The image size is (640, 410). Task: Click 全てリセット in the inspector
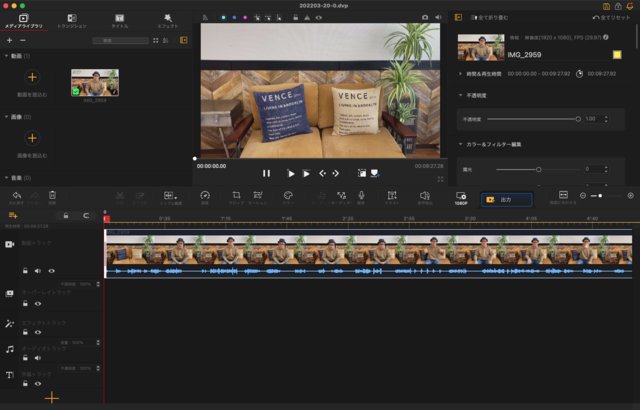click(612, 18)
